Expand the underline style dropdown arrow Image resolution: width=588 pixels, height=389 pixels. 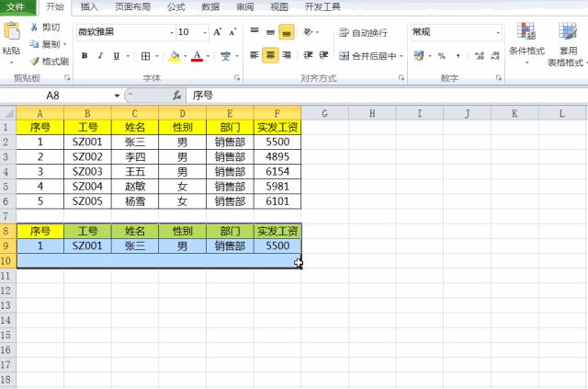point(128,56)
